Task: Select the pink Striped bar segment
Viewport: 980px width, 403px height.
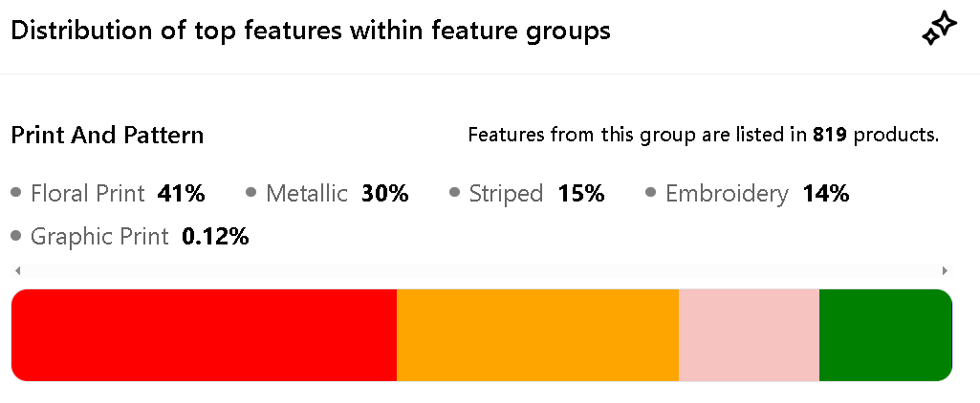Action: [x=749, y=334]
